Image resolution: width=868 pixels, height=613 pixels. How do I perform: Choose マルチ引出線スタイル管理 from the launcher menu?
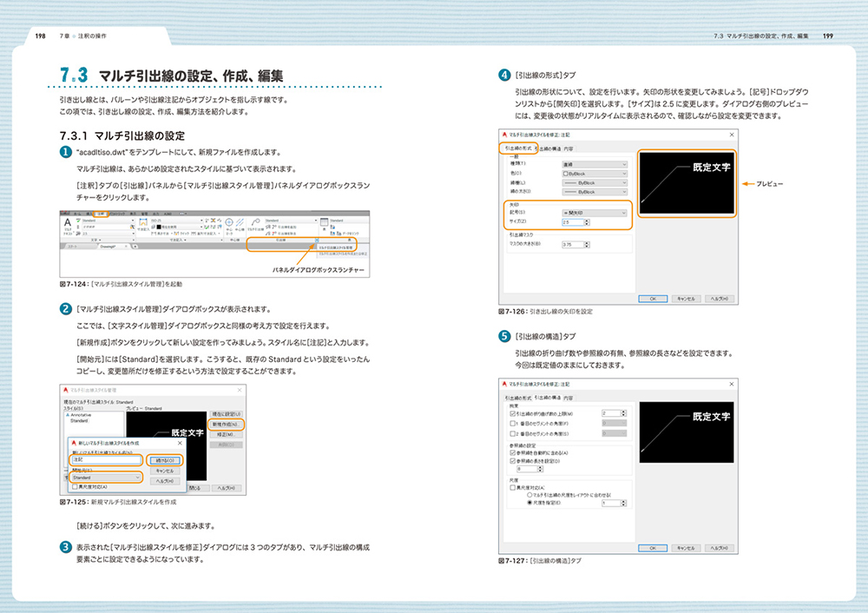coord(335,247)
